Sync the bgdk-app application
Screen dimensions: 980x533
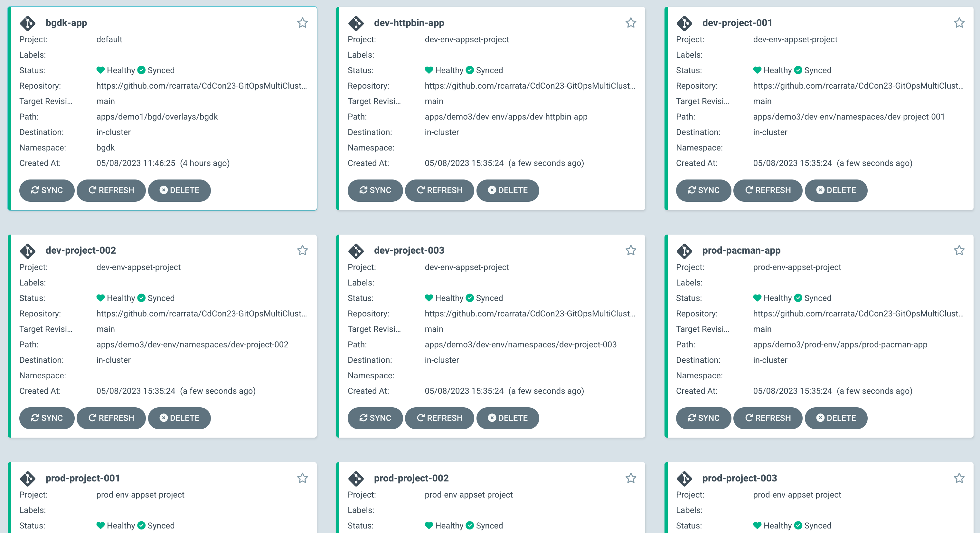tap(47, 190)
